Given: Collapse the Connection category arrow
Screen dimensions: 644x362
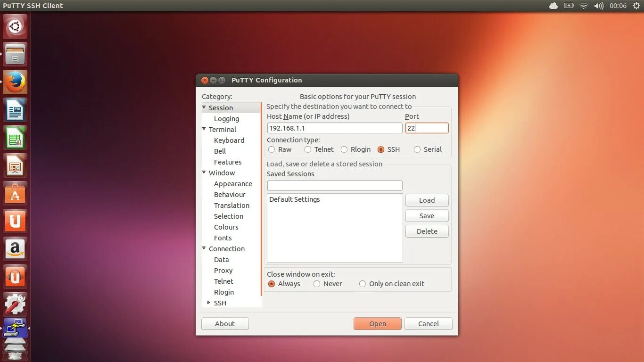Looking at the screenshot, I should click(204, 248).
